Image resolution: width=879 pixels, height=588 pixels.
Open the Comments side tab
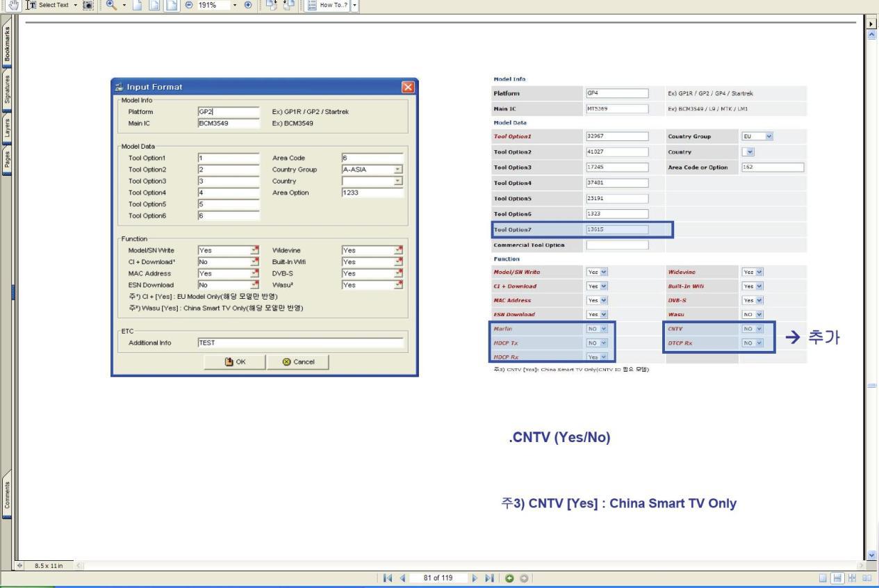tap(6, 497)
